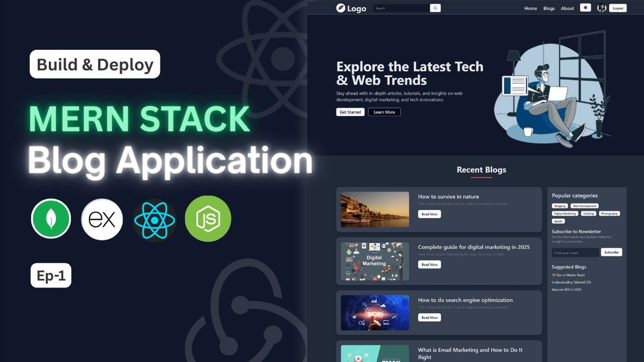Go to the Home nav link
The image size is (644, 362).
(x=530, y=9)
